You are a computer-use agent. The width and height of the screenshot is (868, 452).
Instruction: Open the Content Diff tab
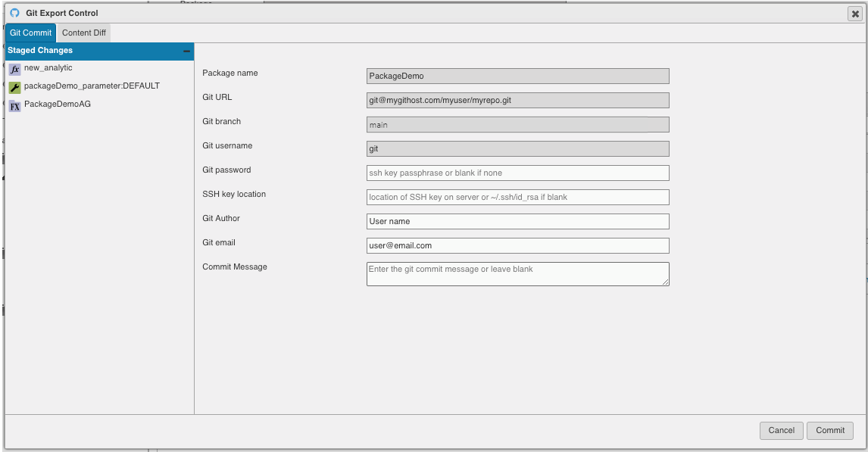coord(83,33)
